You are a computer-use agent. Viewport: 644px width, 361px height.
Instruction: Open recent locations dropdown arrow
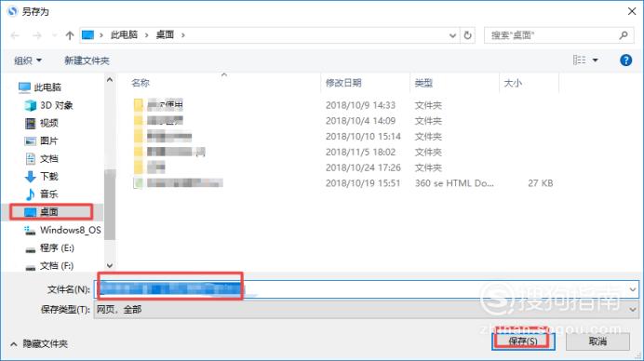pos(54,35)
